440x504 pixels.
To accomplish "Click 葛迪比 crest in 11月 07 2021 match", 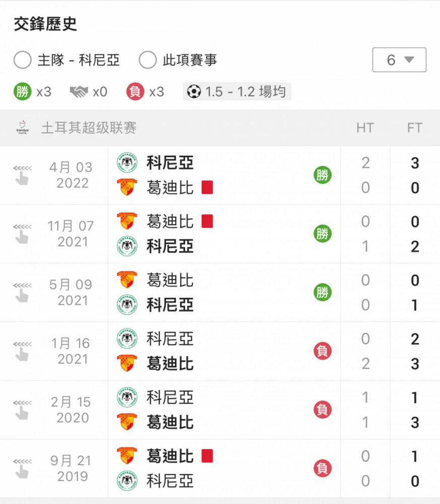I will [x=127, y=221].
